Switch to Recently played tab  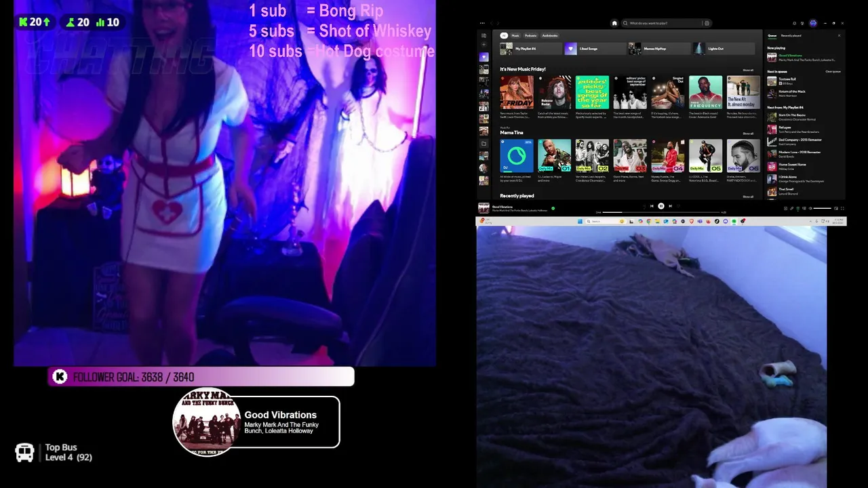tap(791, 35)
